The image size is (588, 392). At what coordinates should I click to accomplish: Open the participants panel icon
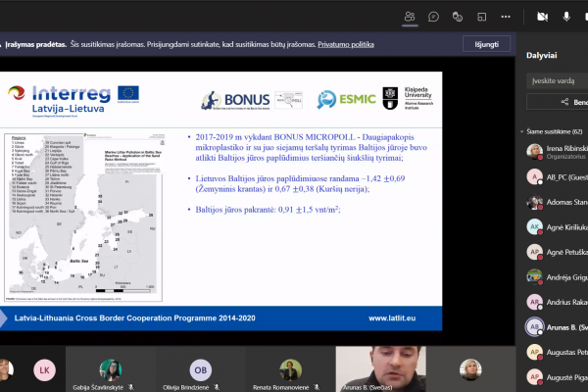click(x=410, y=17)
